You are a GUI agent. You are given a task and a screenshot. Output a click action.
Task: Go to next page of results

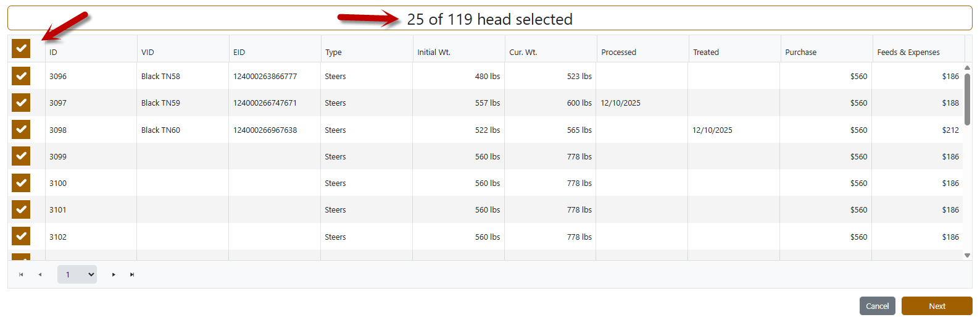point(114,274)
